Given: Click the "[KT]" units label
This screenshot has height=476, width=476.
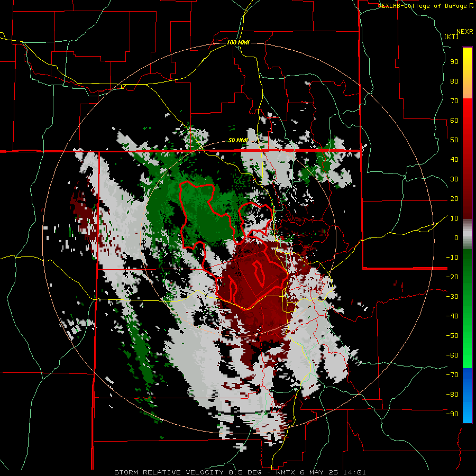Looking at the screenshot, I should 451,36.
